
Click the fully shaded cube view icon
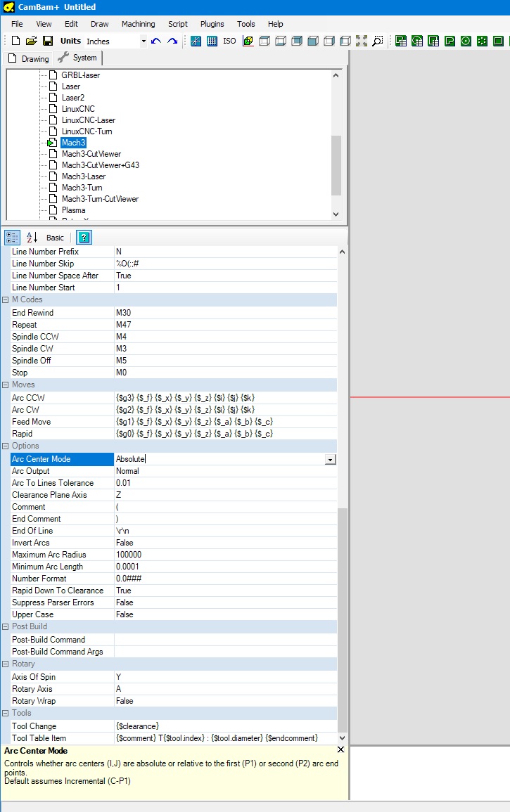click(x=313, y=41)
